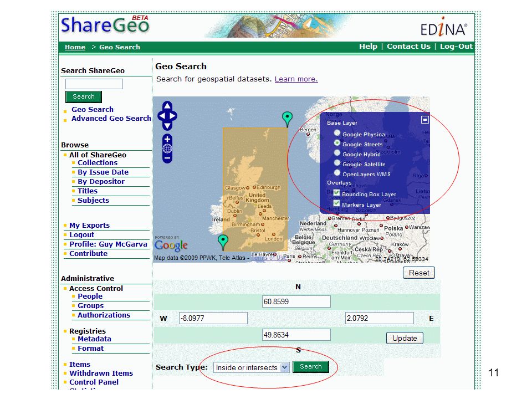Click the Search ShareGeo text field

[94, 84]
